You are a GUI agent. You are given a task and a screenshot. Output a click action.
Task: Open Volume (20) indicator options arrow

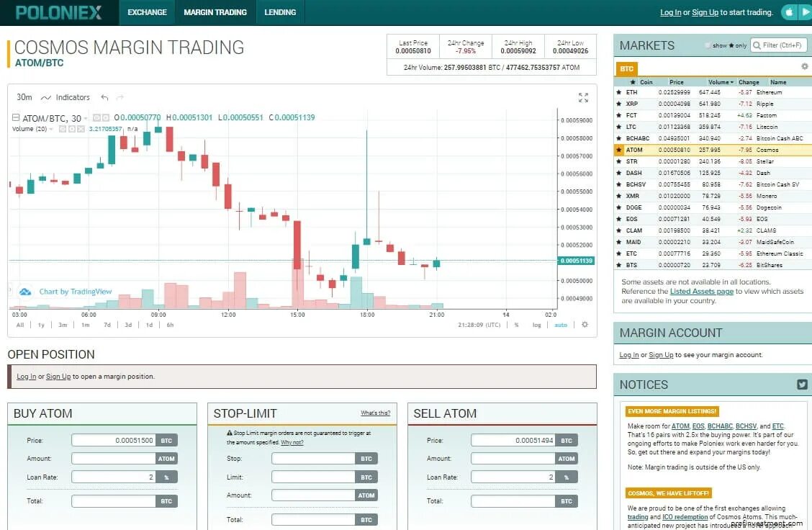(51, 129)
